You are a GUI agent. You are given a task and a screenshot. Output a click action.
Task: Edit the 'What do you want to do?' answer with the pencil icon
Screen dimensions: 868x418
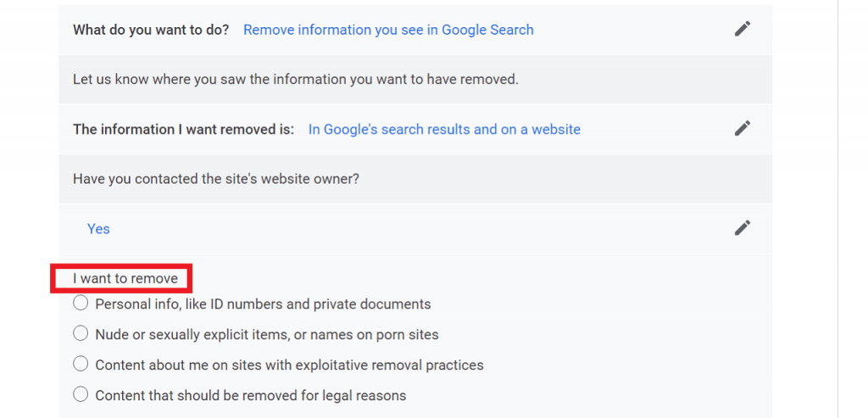pos(743,29)
